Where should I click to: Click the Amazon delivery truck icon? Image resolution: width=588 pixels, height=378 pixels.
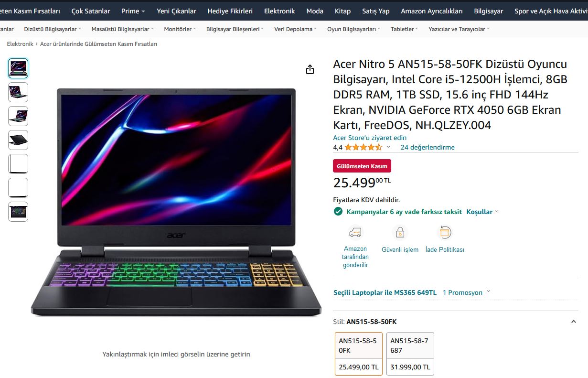pos(355,233)
